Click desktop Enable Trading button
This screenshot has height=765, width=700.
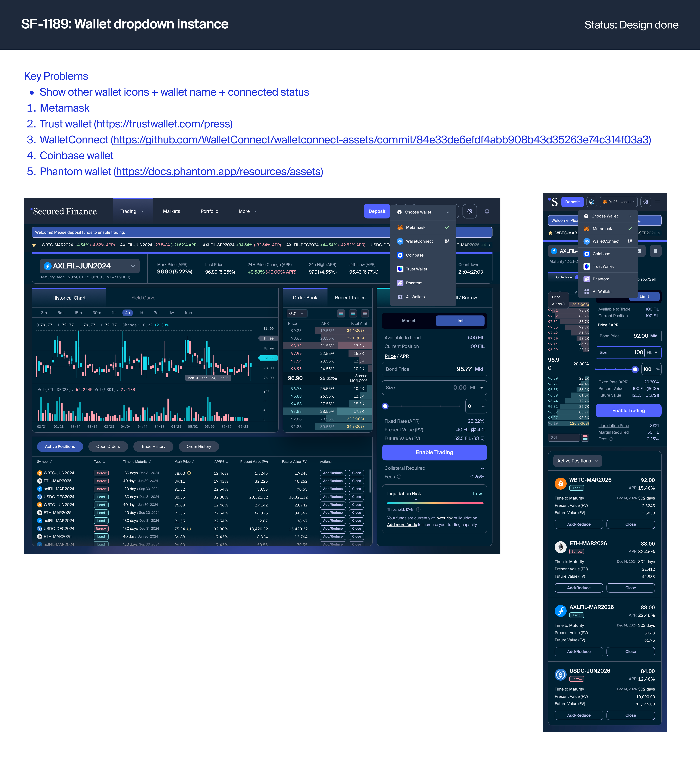[x=434, y=452]
